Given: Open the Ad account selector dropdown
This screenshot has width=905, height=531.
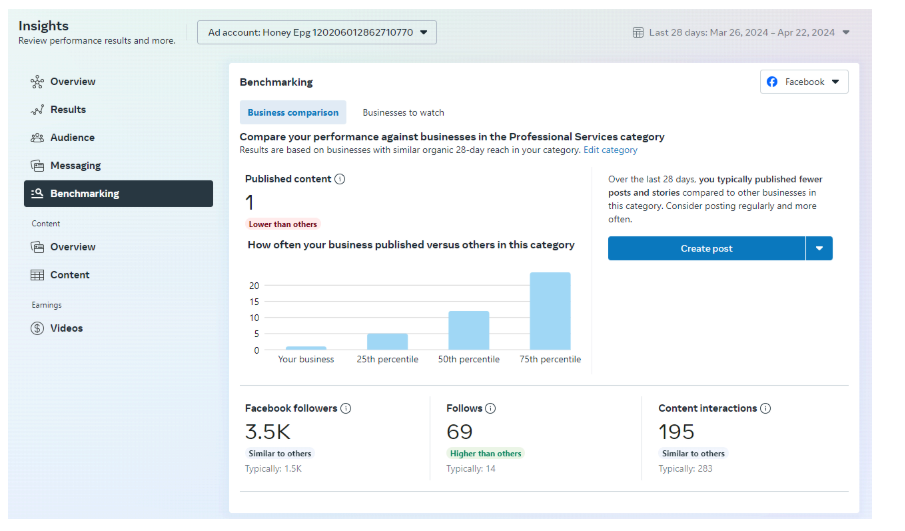Looking at the screenshot, I should [317, 33].
